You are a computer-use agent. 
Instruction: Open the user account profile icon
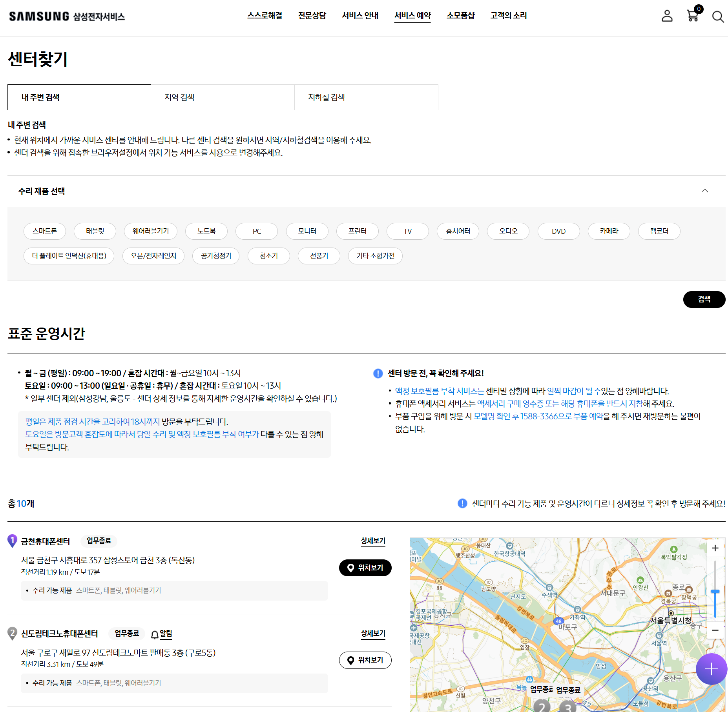[x=667, y=16]
